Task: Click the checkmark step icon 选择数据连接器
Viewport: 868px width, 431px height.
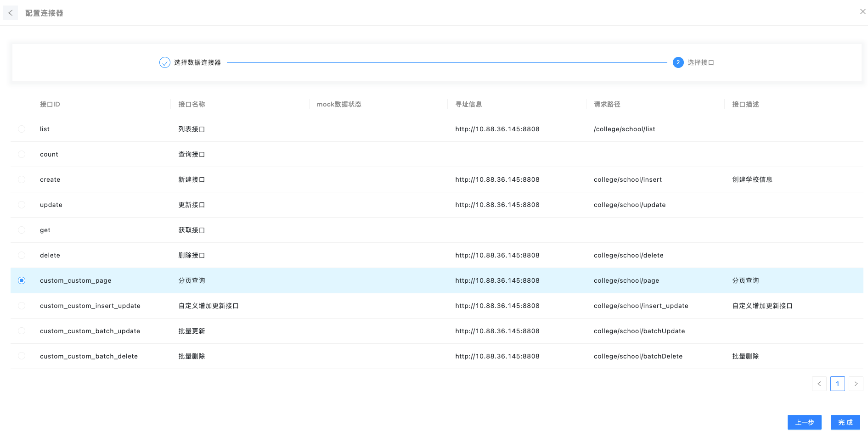Action: click(164, 62)
